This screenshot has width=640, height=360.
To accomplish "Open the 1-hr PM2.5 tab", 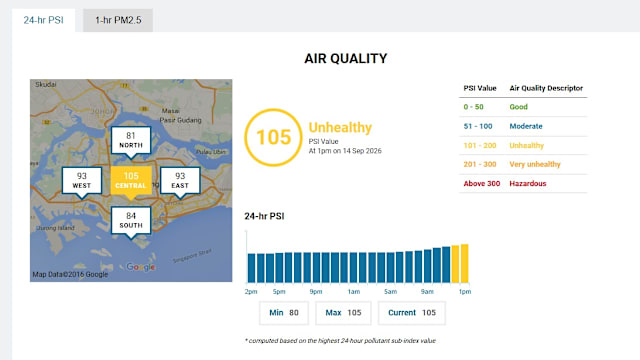I will point(118,20).
